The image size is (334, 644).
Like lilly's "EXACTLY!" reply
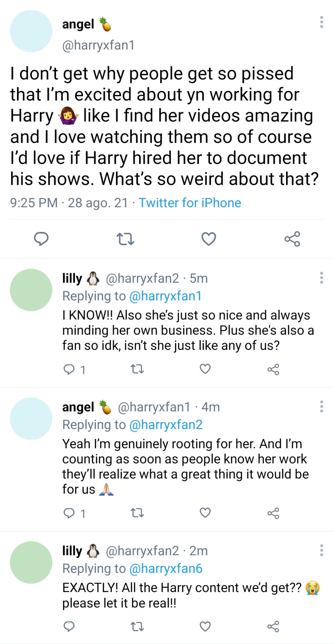point(205,626)
